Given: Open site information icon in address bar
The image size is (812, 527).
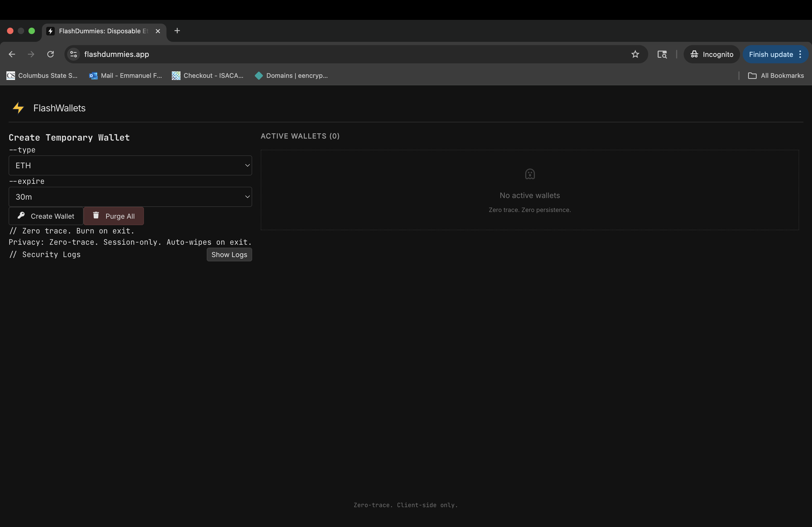Looking at the screenshot, I should click(x=73, y=54).
